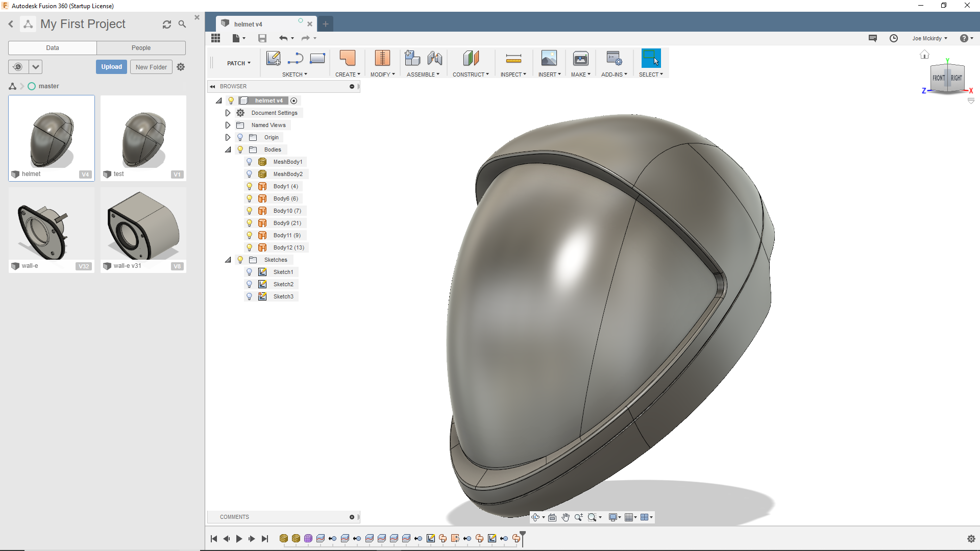Click the timeline end marker
980x551 pixels.
523,538
